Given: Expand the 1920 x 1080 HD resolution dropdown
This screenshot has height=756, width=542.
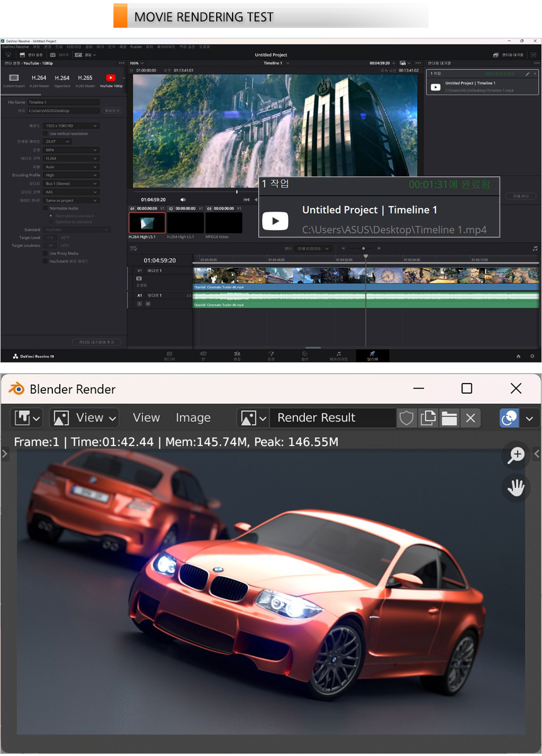Looking at the screenshot, I should (x=71, y=125).
